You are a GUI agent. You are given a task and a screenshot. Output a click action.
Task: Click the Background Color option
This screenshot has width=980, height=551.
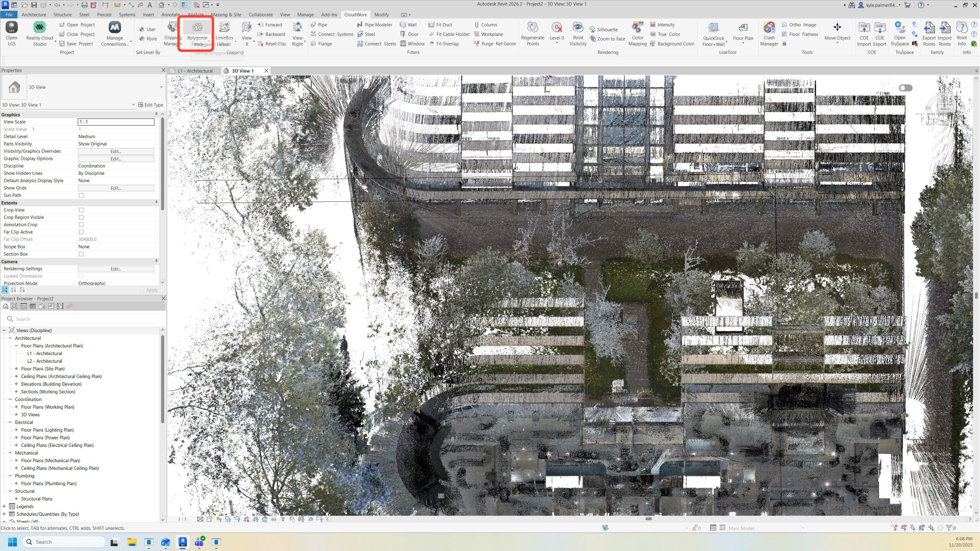675,44
